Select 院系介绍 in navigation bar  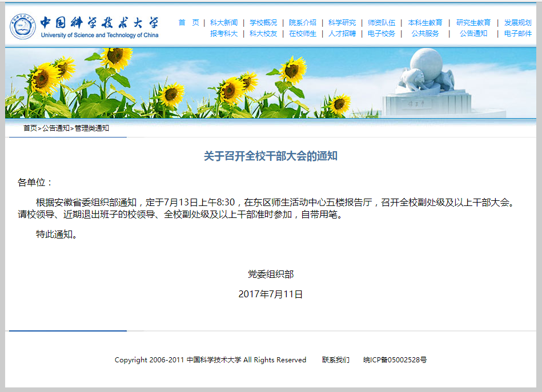[303, 23]
